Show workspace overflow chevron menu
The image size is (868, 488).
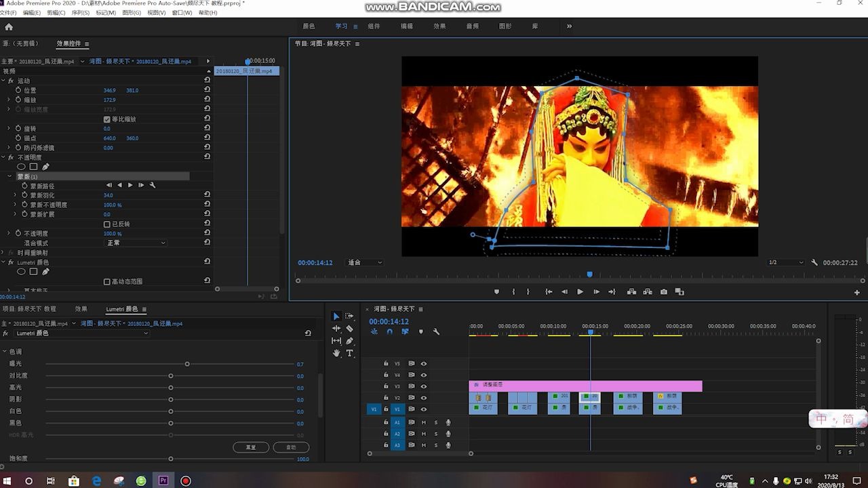[569, 26]
